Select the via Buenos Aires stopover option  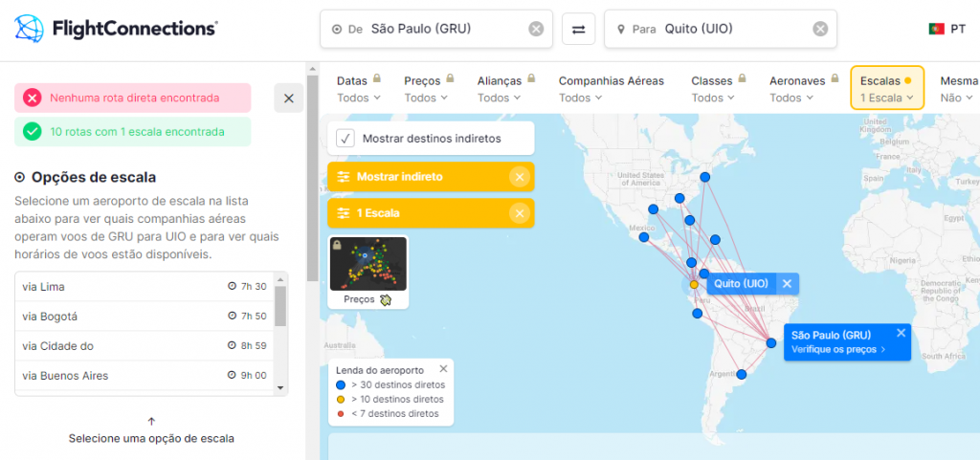(145, 376)
